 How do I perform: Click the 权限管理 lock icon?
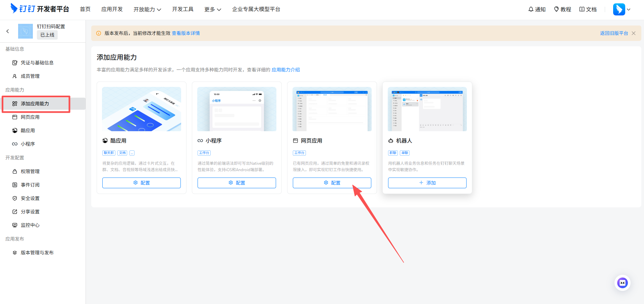click(x=15, y=171)
